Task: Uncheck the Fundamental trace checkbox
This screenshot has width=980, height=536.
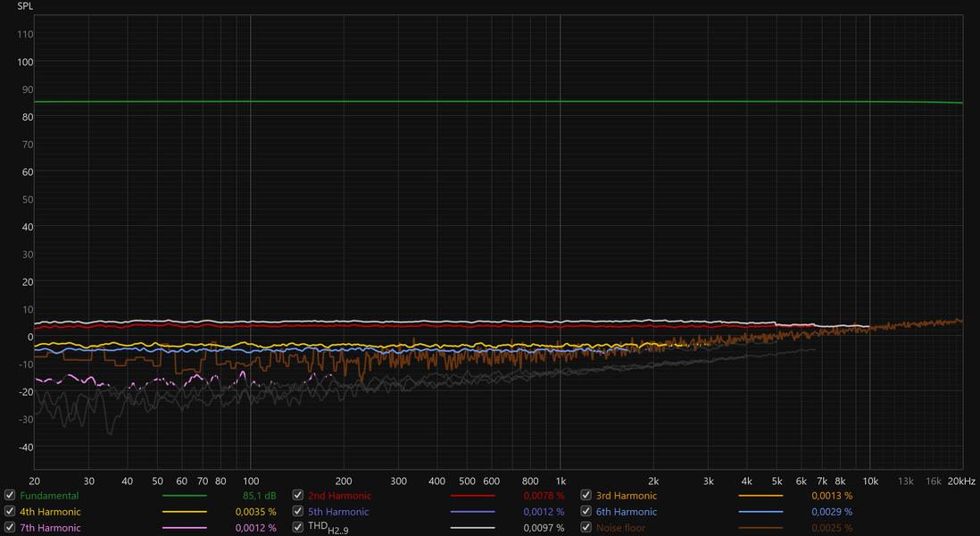Action: point(10,495)
